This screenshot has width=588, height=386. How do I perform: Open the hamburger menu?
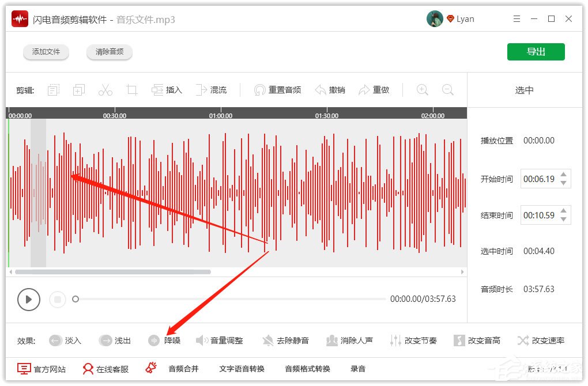click(517, 18)
